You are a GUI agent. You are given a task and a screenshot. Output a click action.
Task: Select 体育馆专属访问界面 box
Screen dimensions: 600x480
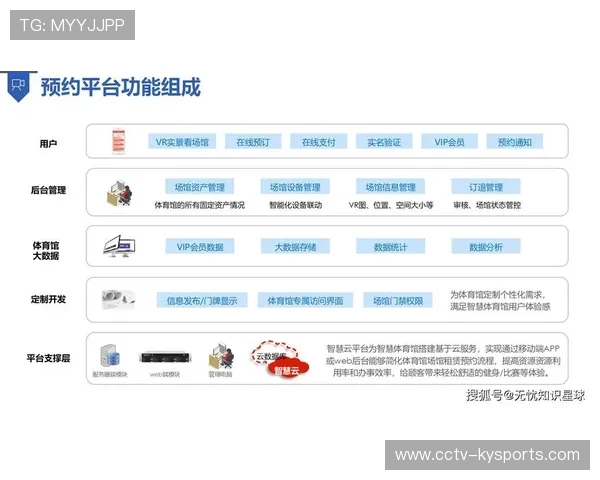point(305,300)
